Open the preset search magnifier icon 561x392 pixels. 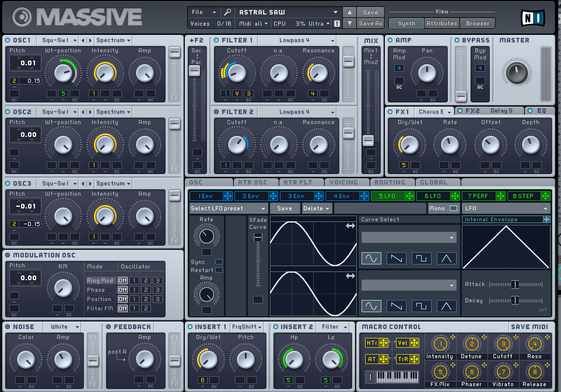coord(227,12)
